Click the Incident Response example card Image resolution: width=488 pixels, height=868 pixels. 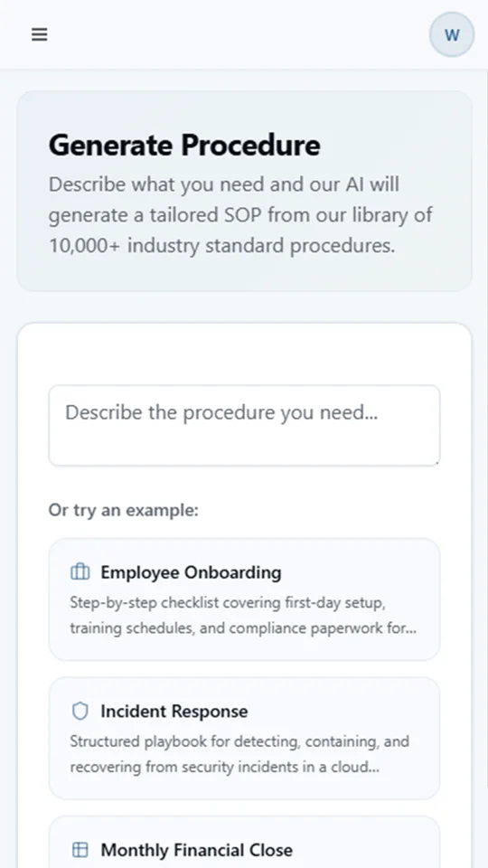244,739
